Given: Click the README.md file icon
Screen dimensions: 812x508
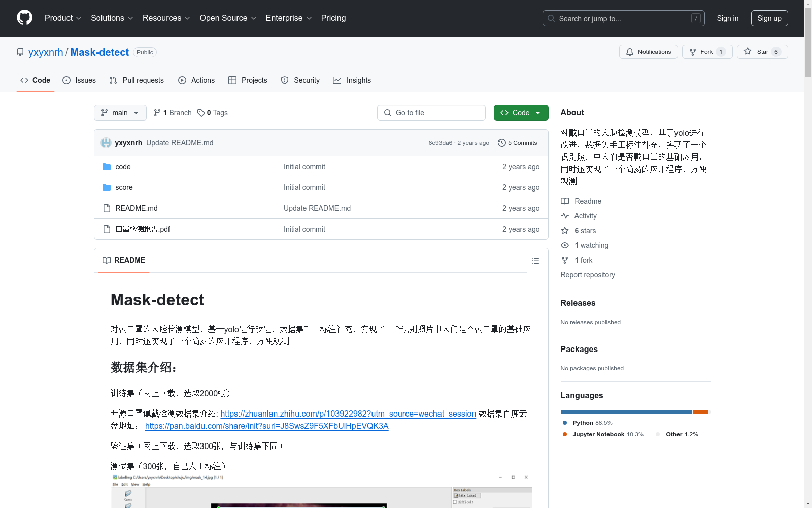Looking at the screenshot, I should [x=107, y=208].
